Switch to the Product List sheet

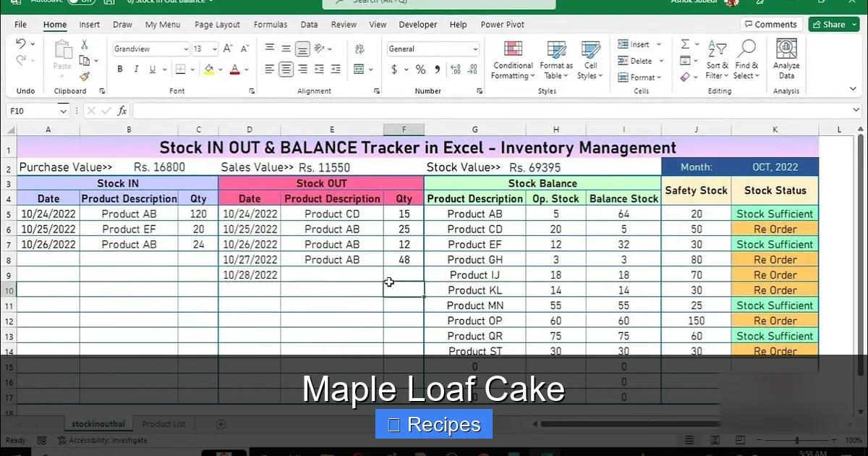click(x=163, y=424)
